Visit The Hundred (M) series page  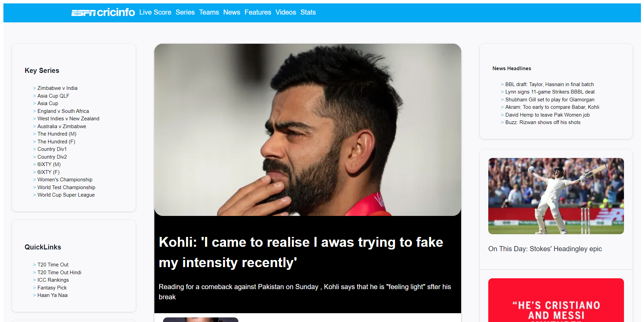(x=57, y=134)
